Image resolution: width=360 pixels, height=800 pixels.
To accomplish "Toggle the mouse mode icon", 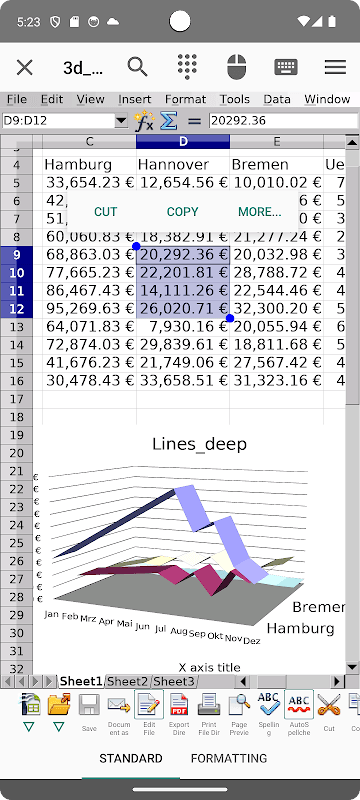I will (237, 67).
